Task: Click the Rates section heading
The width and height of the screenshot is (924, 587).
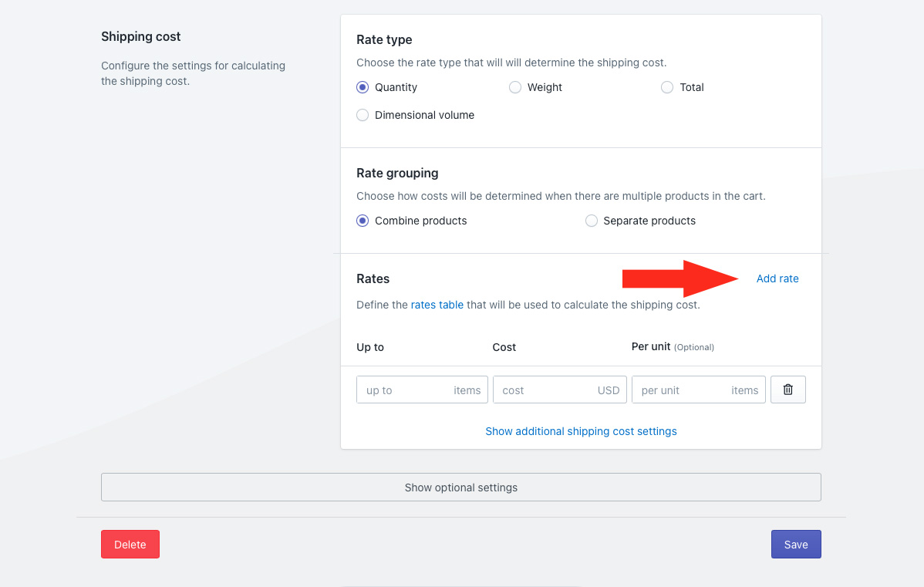Action: [373, 278]
